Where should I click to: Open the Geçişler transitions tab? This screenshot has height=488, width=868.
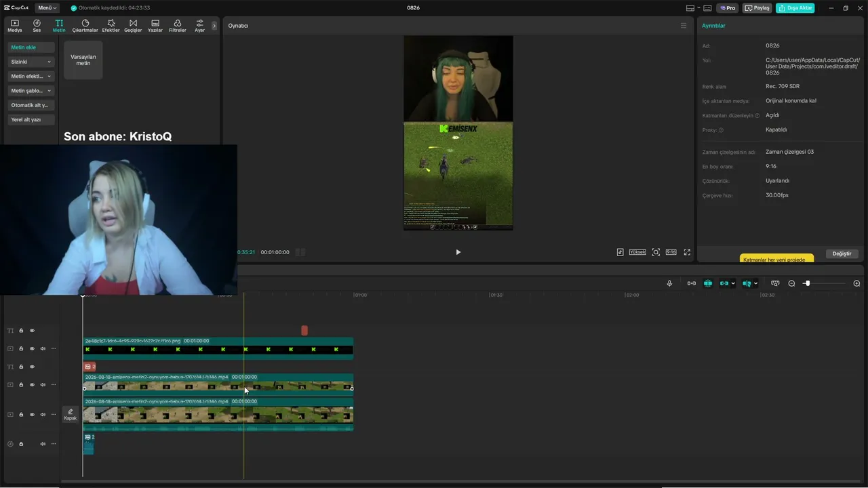(133, 26)
